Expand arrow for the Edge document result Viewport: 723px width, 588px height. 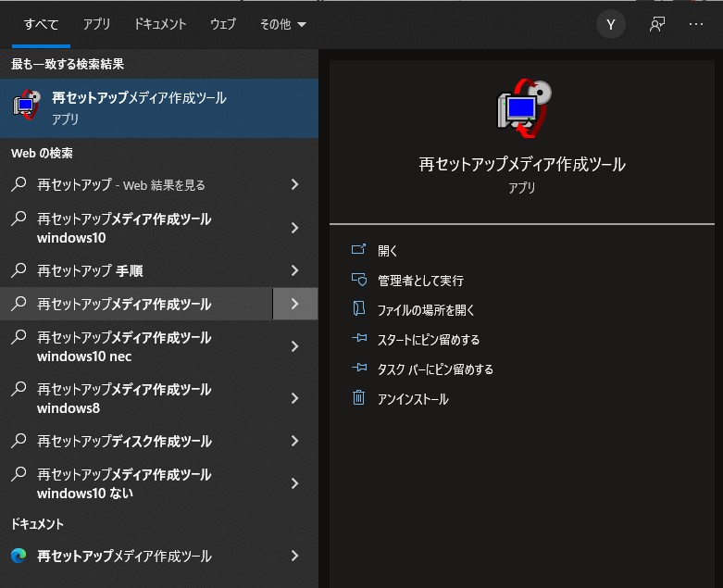[x=295, y=556]
